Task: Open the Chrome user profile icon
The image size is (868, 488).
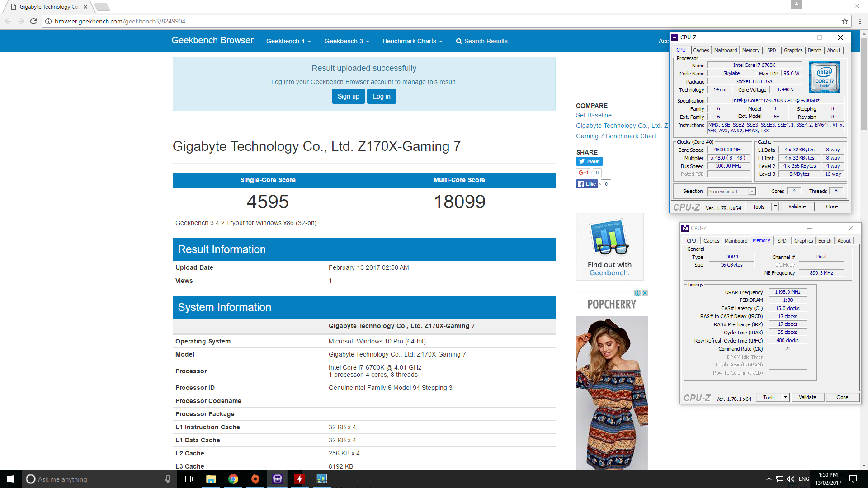Action: click(796, 4)
